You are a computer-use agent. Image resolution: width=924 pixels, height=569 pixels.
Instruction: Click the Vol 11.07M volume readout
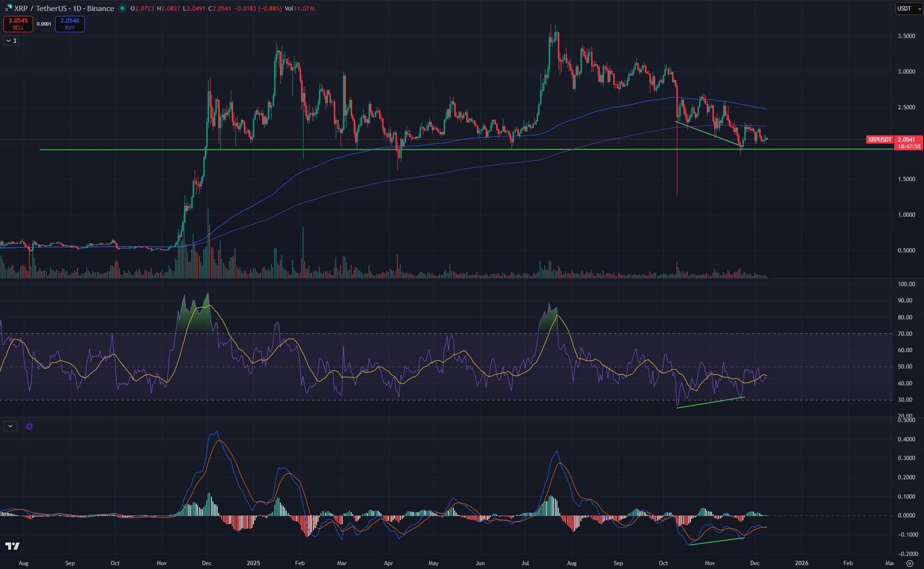pyautogui.click(x=299, y=8)
